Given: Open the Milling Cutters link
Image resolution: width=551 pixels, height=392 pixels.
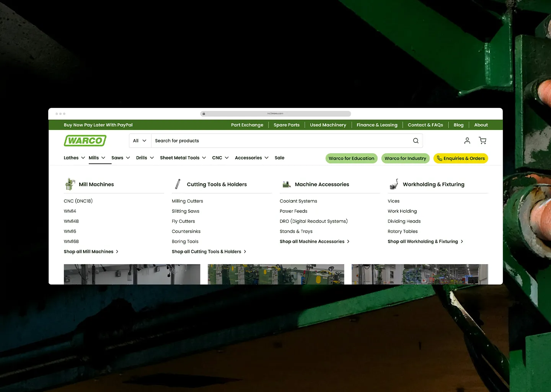Looking at the screenshot, I should click(x=187, y=201).
